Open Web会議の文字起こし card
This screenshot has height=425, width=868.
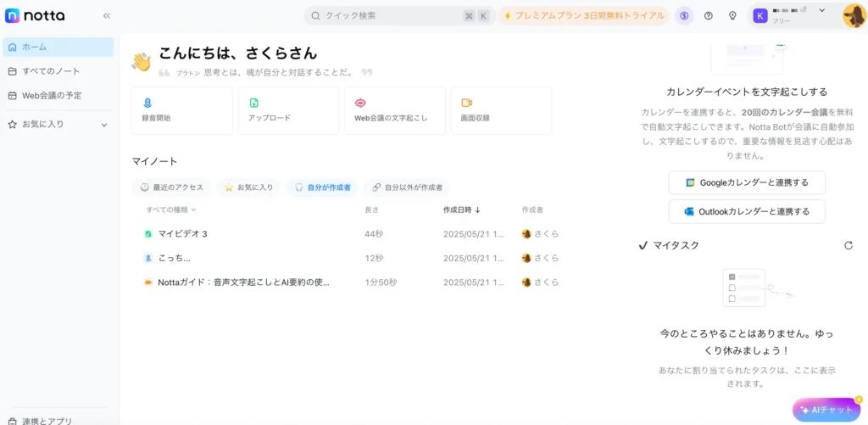[395, 110]
